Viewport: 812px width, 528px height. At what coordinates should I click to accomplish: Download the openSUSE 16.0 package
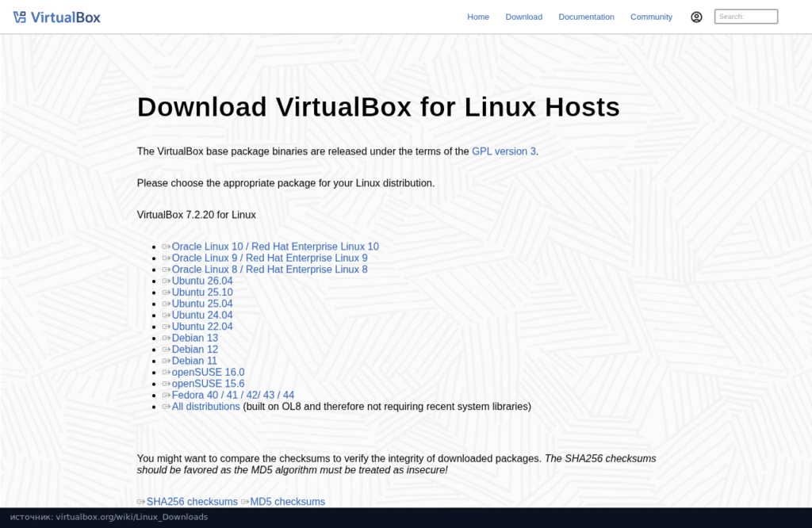tap(208, 372)
